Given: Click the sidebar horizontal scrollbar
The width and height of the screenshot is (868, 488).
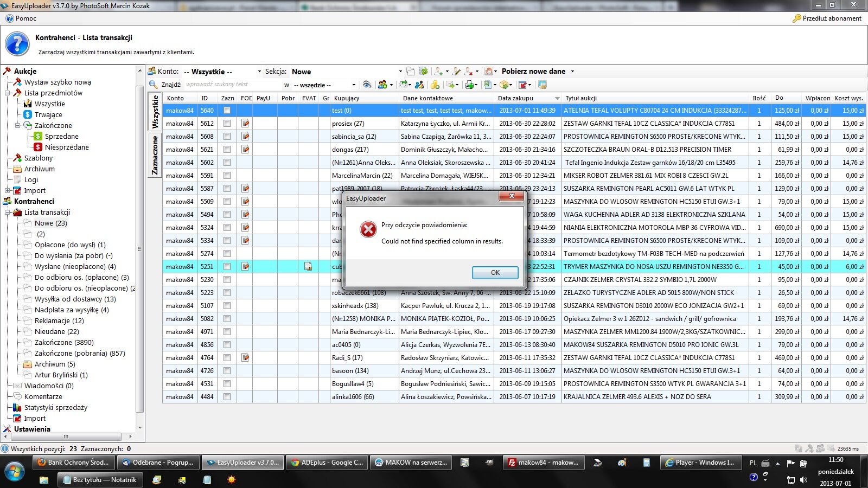Looking at the screenshot, I should [66, 436].
